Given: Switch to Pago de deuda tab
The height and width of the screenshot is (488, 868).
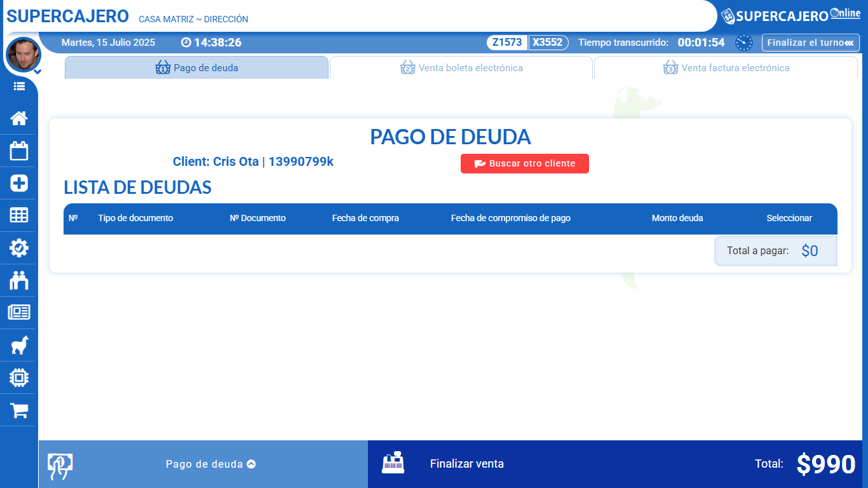Looking at the screenshot, I should pyautogui.click(x=197, y=67).
